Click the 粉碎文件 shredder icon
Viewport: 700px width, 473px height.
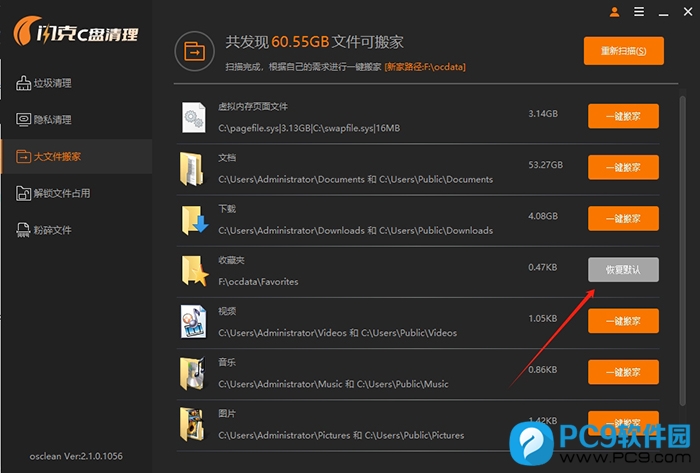(x=23, y=230)
